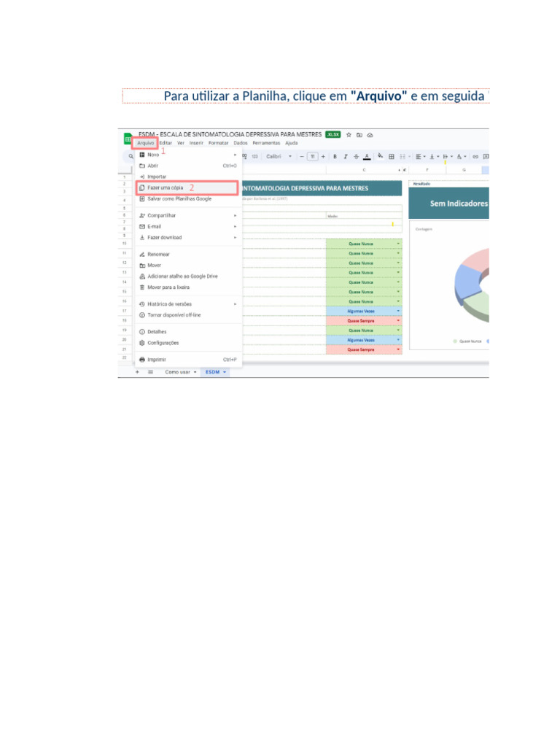Click the XLSX file badge
560x747 pixels.
332,135
